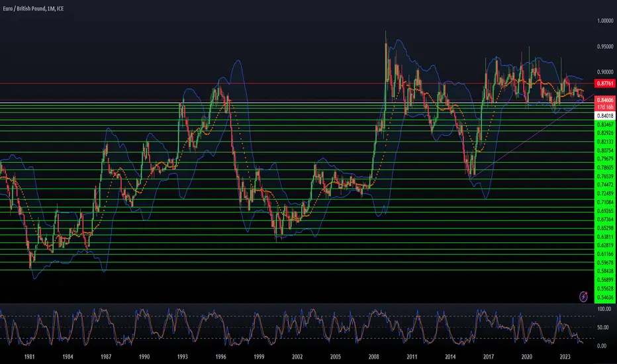Click the green 0.80754 level label
Viewport: 617px width, 364px height.
[x=605, y=150]
